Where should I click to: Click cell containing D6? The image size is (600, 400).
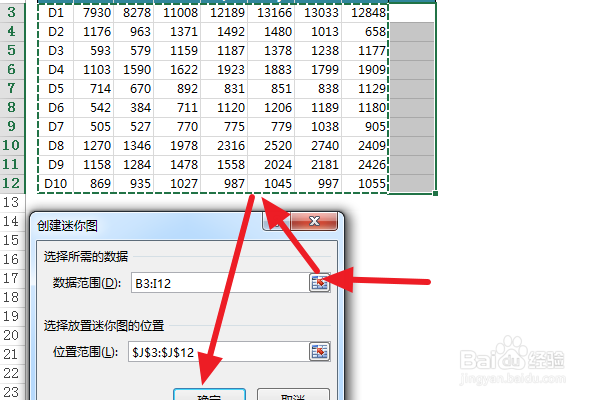pyautogui.click(x=56, y=108)
